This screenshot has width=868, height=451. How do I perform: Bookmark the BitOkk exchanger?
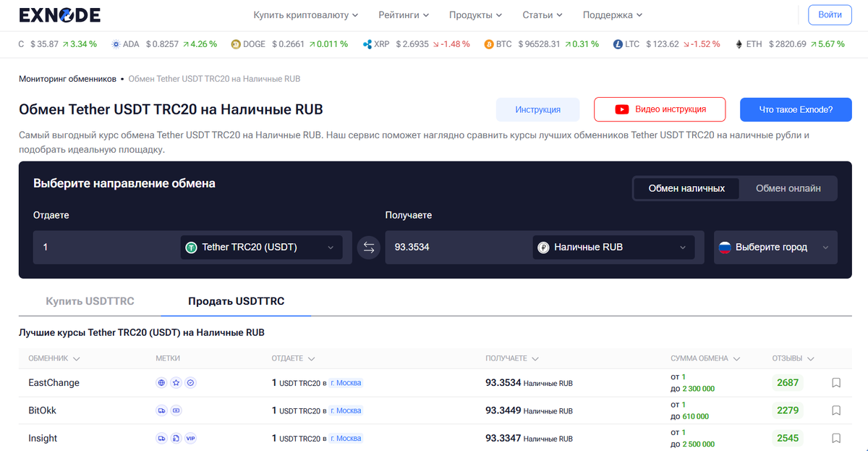835,410
